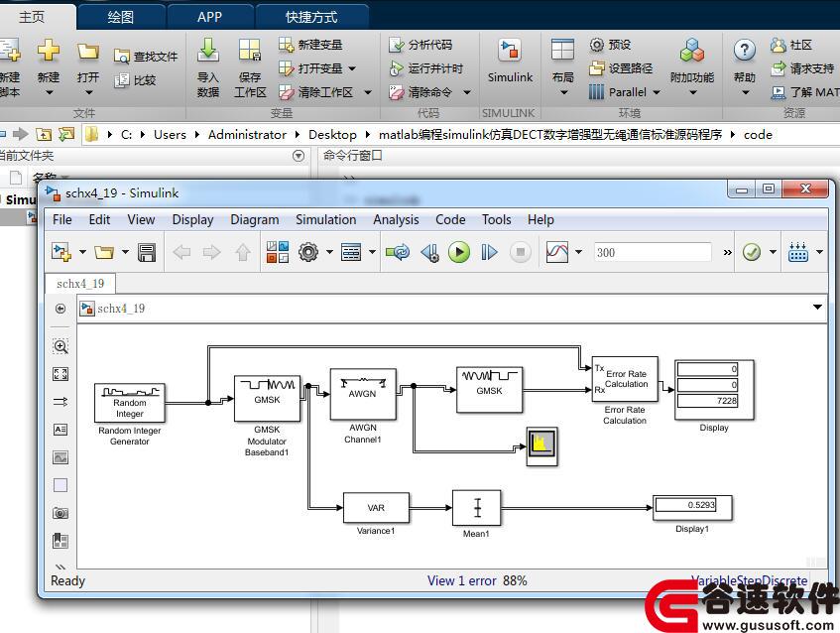Run the Simulink simulation with play button

pos(458,252)
